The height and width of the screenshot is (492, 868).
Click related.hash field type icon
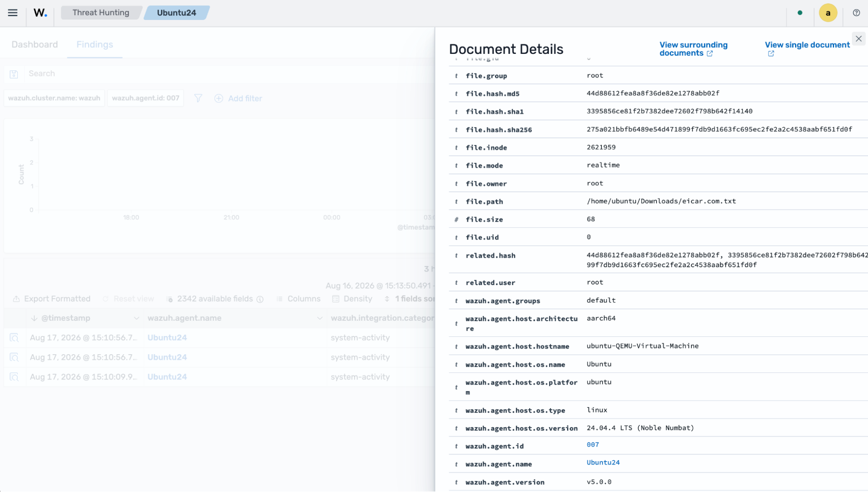(x=456, y=256)
